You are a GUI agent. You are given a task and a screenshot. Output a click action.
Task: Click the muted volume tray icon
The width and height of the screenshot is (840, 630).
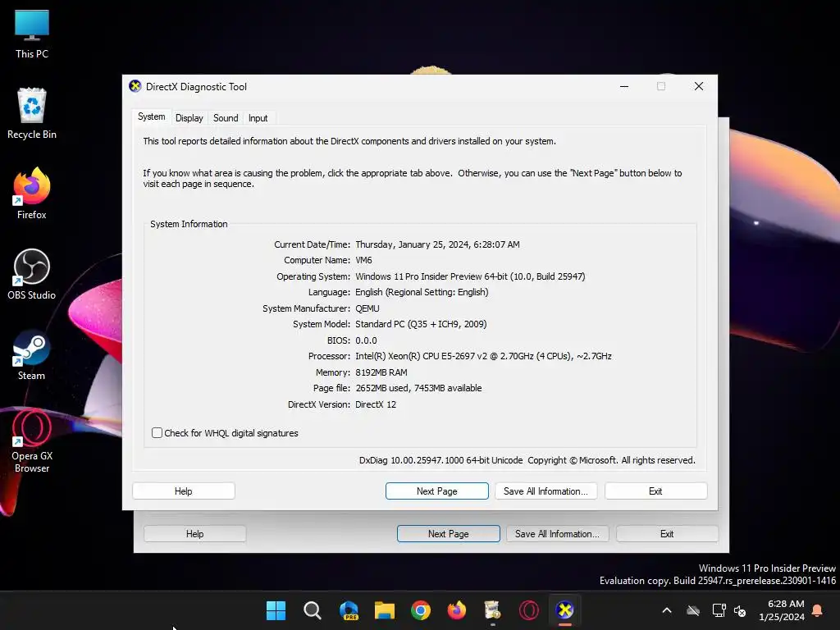click(x=740, y=610)
